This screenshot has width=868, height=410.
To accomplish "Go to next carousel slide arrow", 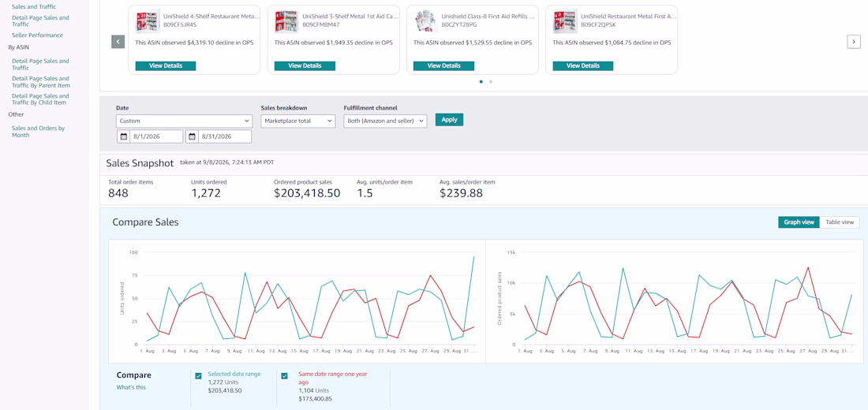I will pos(854,42).
